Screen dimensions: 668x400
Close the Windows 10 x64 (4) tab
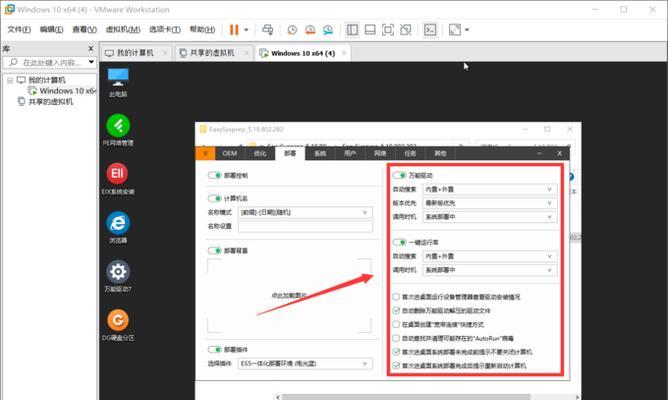point(344,53)
